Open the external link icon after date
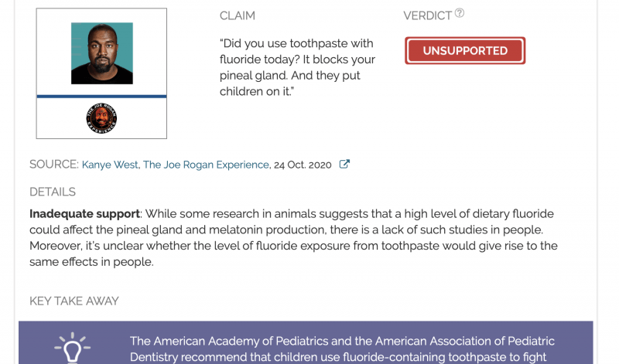Image resolution: width=619 pixels, height=364 pixels. (344, 164)
